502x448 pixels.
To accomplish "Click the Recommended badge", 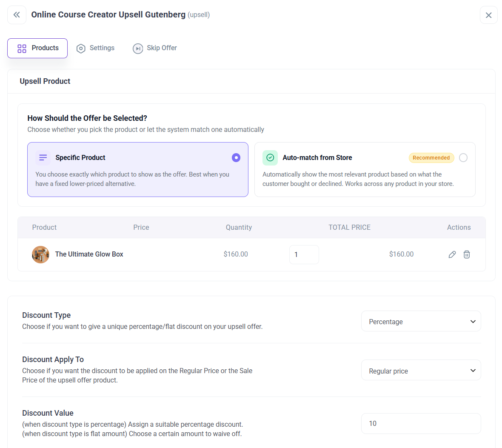I will (431, 158).
